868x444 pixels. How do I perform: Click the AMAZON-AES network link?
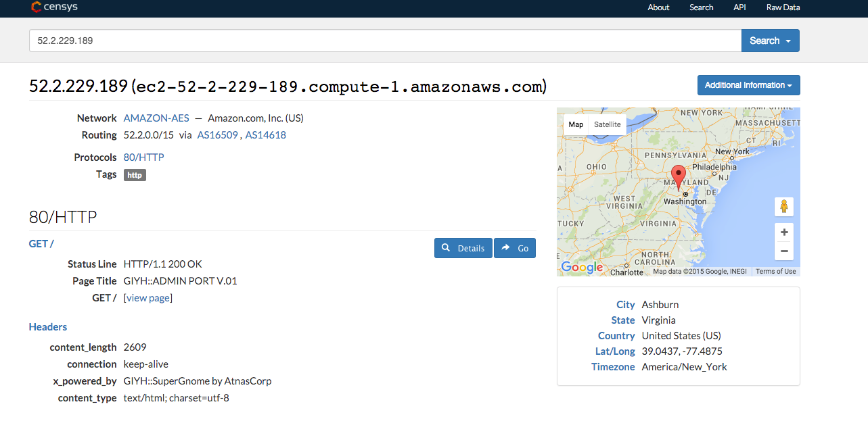(156, 118)
